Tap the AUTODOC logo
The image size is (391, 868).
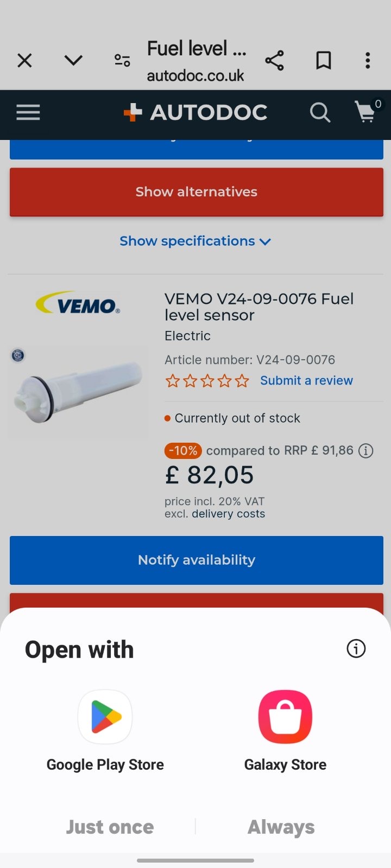(x=195, y=113)
